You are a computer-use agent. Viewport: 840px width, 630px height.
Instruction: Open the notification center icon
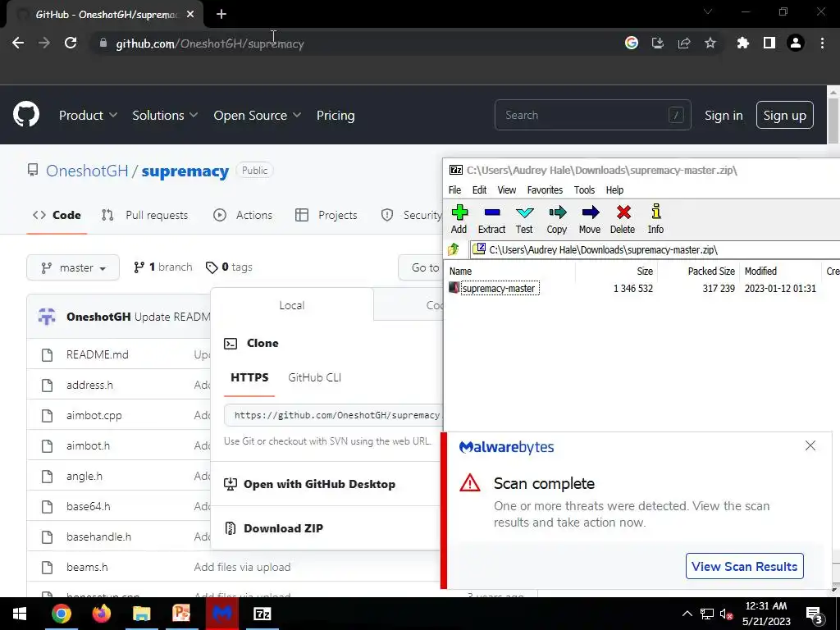(x=814, y=614)
